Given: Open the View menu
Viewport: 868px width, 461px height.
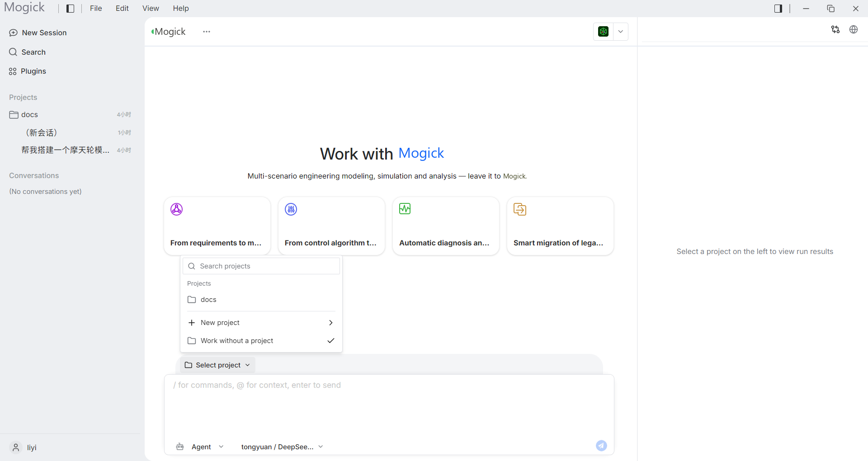Looking at the screenshot, I should tap(151, 9).
